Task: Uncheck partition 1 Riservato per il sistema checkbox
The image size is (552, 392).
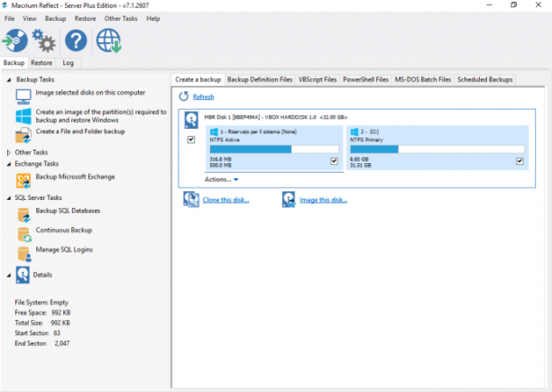Action: (x=334, y=161)
